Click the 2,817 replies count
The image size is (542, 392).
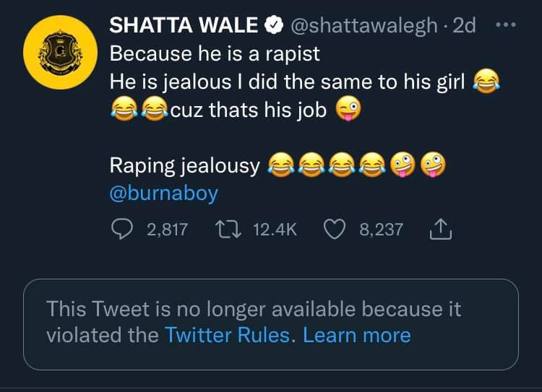tap(166, 230)
